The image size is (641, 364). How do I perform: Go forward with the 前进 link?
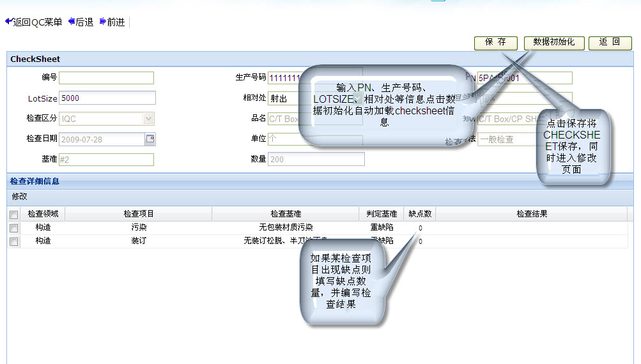[116, 22]
